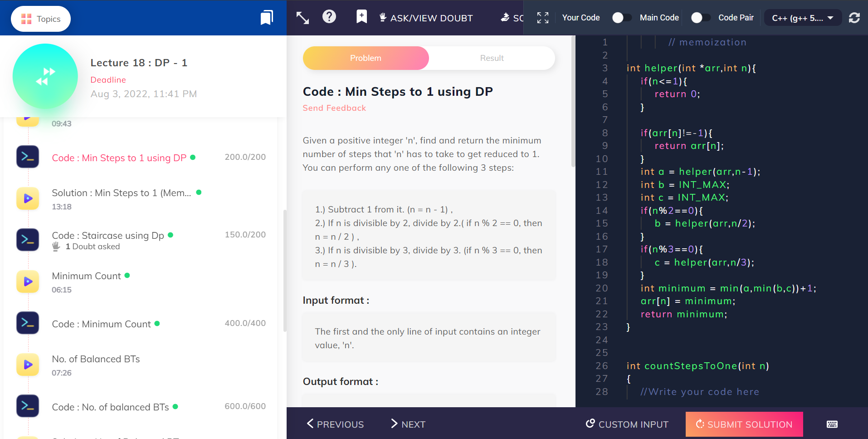The height and width of the screenshot is (439, 868).
Task: Click the '07:26' video duration
Action: [62, 373]
